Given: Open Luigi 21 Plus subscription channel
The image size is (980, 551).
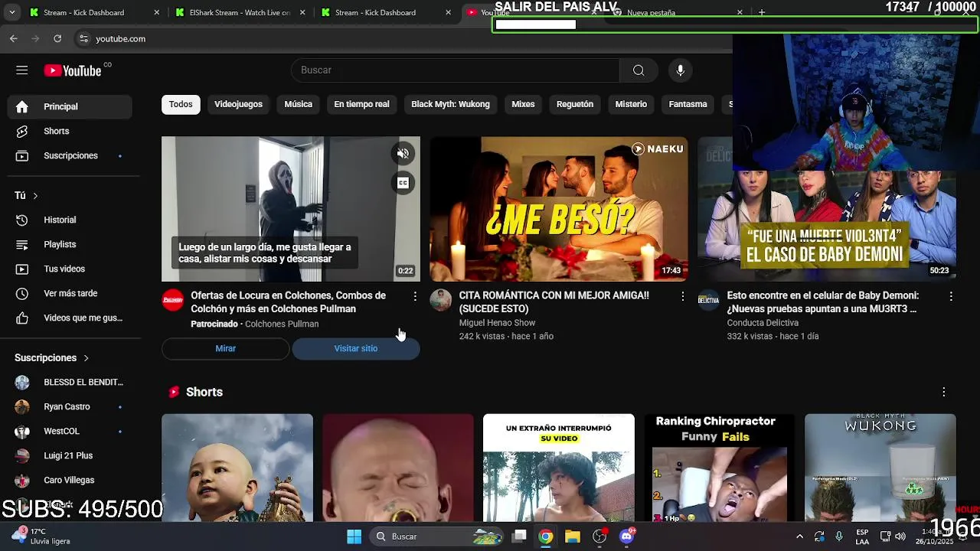Looking at the screenshot, I should (70, 455).
